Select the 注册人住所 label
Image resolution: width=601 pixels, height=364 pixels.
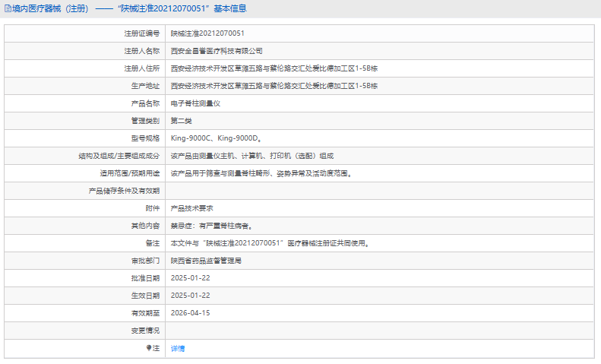[x=142, y=68]
